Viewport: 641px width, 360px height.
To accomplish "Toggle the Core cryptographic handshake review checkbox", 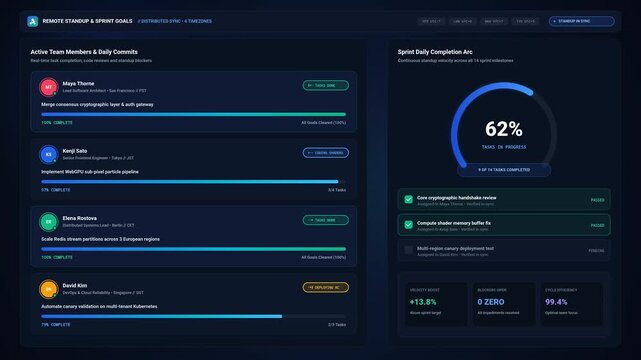I will [408, 199].
